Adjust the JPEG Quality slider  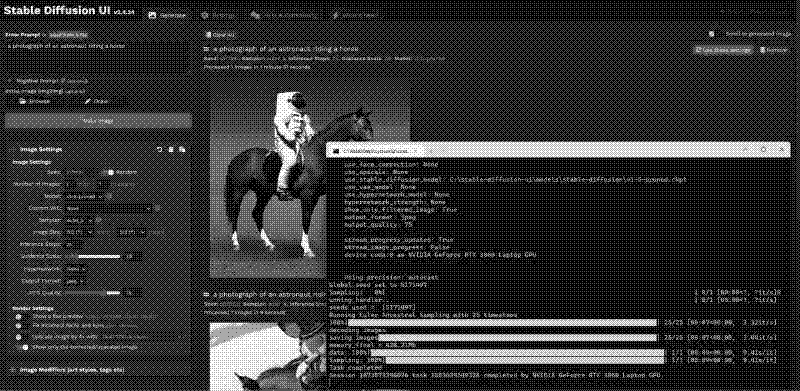point(94,293)
